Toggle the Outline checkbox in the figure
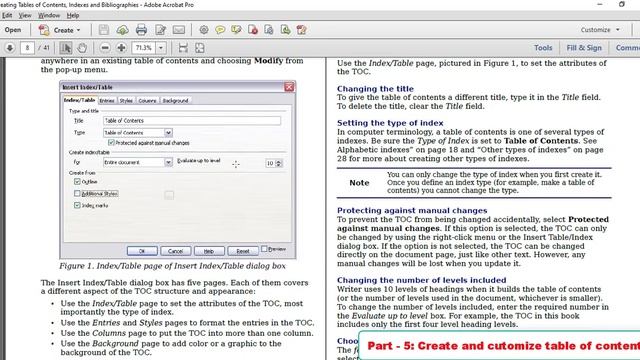This screenshot has width=640, height=360. [77, 181]
